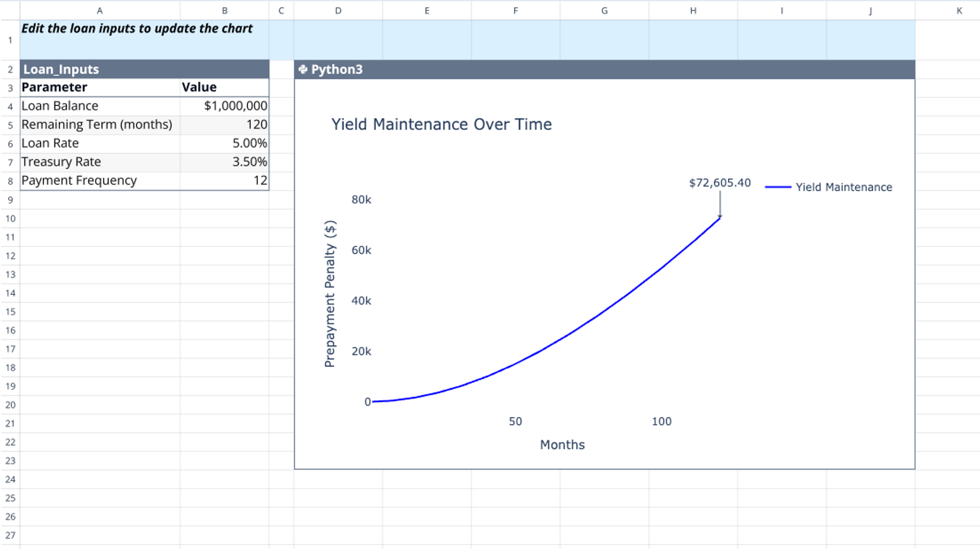Select row 27 header
980x549 pixels.
tap(10, 535)
